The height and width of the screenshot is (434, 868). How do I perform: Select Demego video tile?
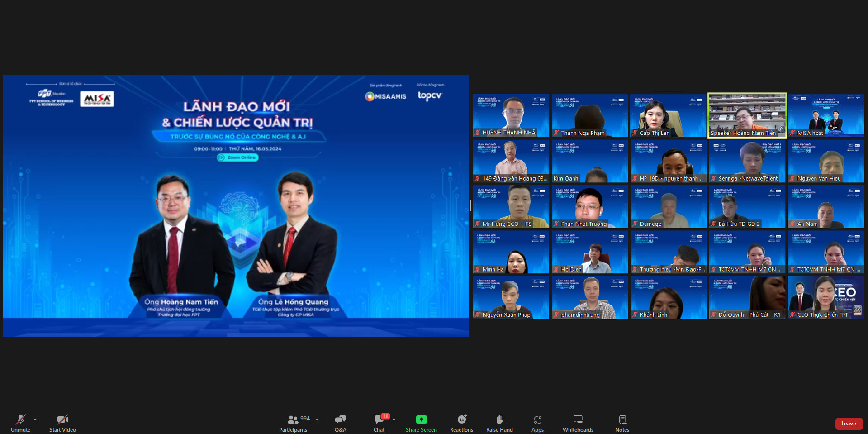tap(669, 206)
